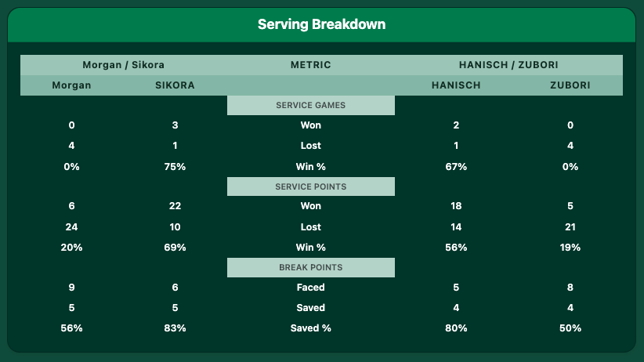Select the Morgan player column header
The height and width of the screenshot is (362, 644).
click(71, 85)
